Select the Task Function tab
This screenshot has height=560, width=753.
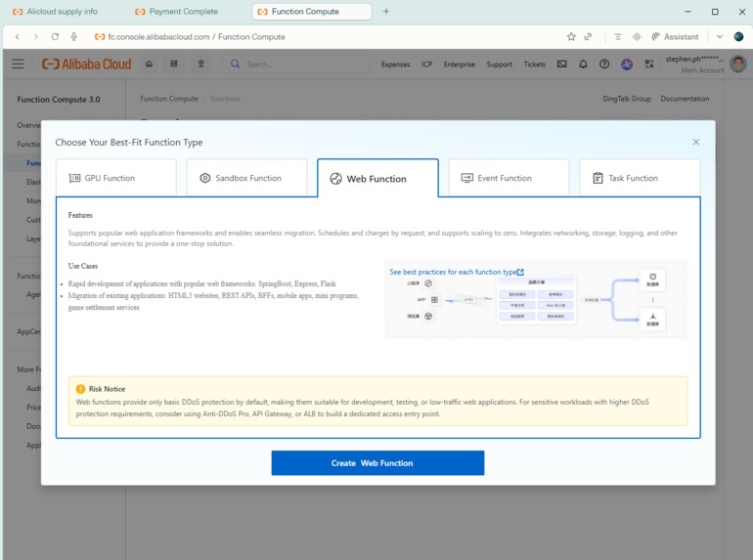pos(640,178)
